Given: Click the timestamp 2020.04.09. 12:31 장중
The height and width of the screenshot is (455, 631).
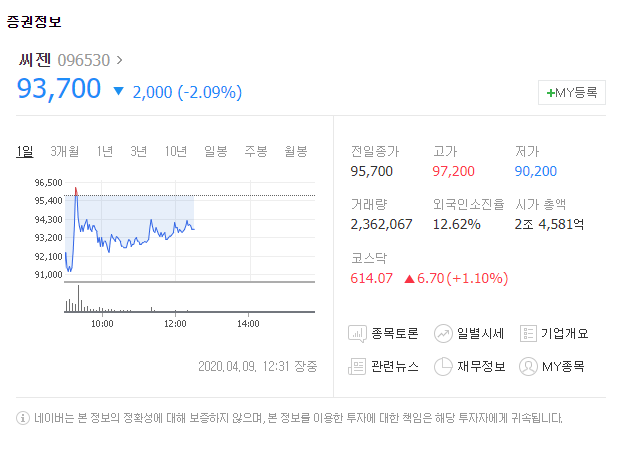Looking at the screenshot, I should coord(258,366).
